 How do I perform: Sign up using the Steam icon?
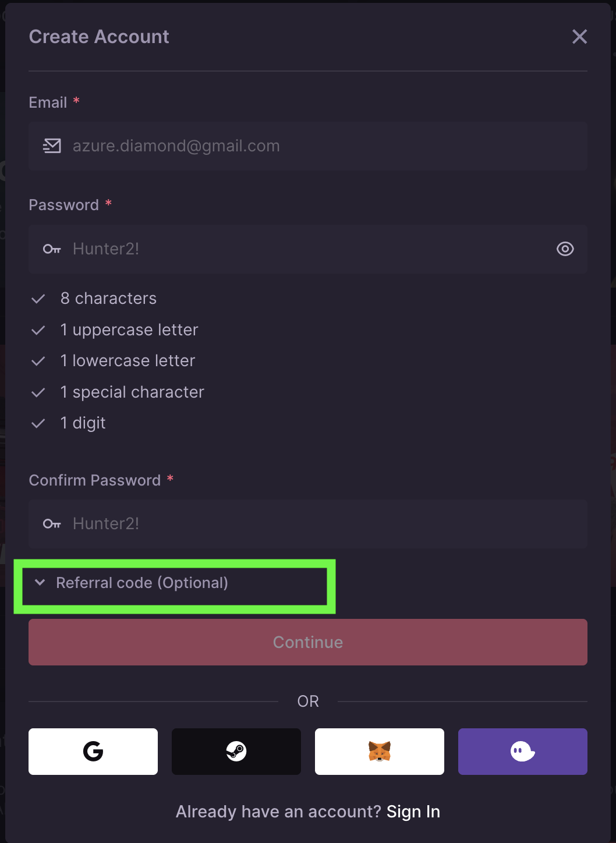pos(236,751)
